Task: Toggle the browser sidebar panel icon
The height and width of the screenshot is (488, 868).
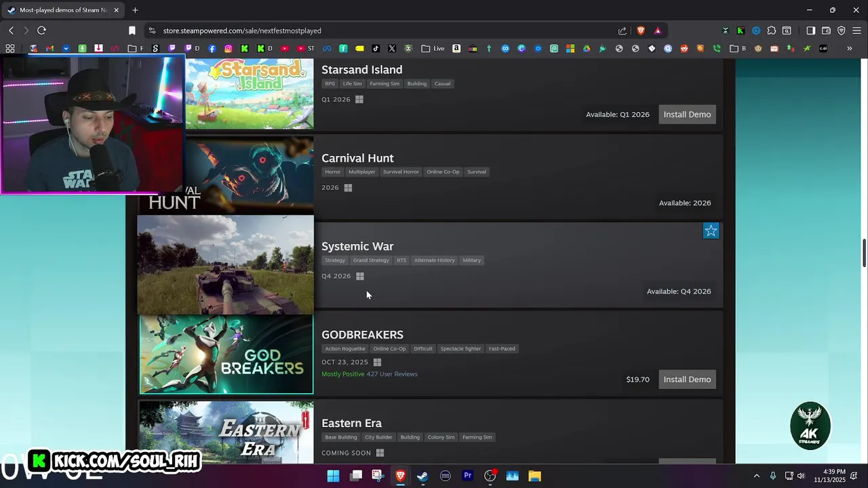Action: tap(810, 30)
